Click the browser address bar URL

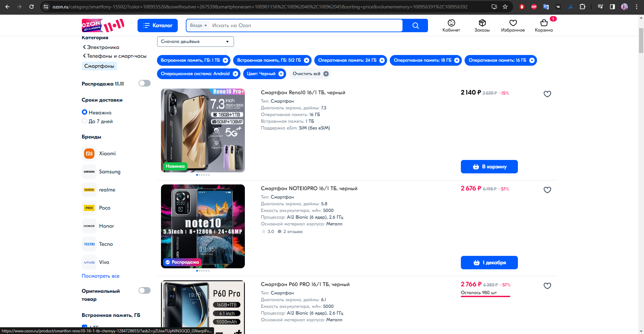pos(260,7)
